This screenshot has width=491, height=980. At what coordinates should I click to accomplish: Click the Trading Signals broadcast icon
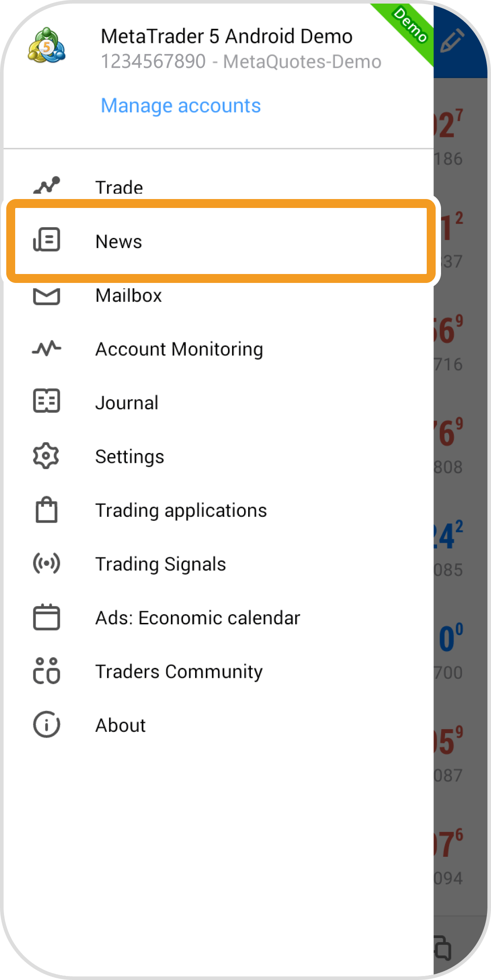pos(46,563)
